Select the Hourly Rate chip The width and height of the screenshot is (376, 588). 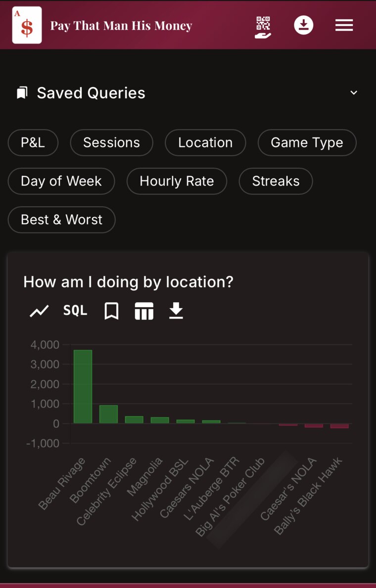177,181
